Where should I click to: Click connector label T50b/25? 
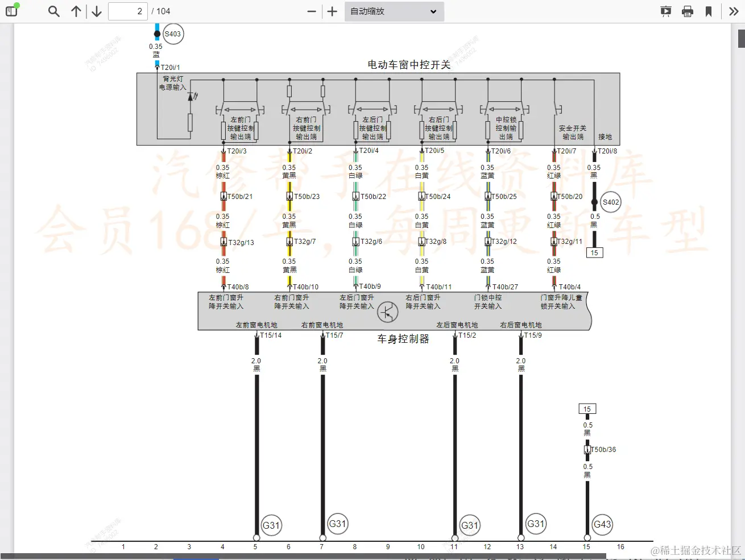click(x=504, y=197)
